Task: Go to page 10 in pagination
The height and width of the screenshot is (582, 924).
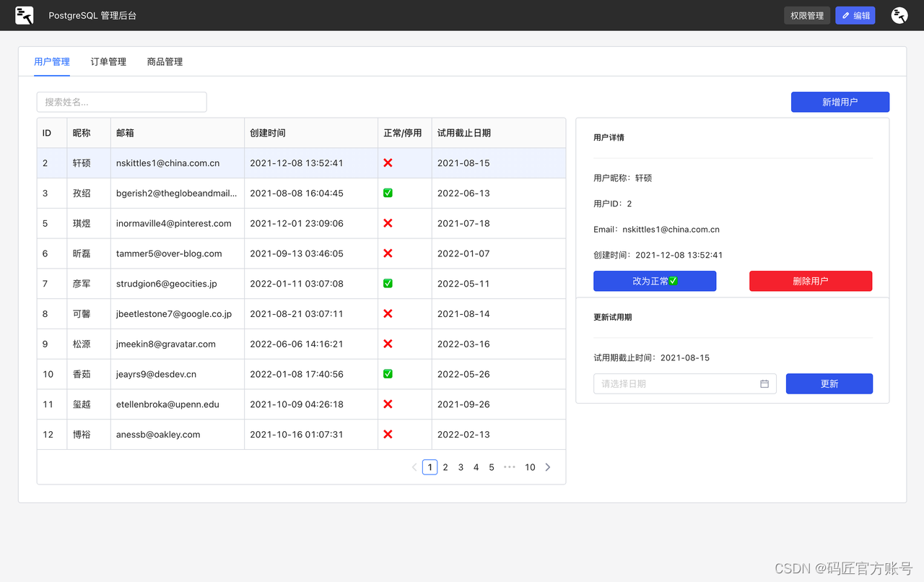Action: click(x=530, y=467)
